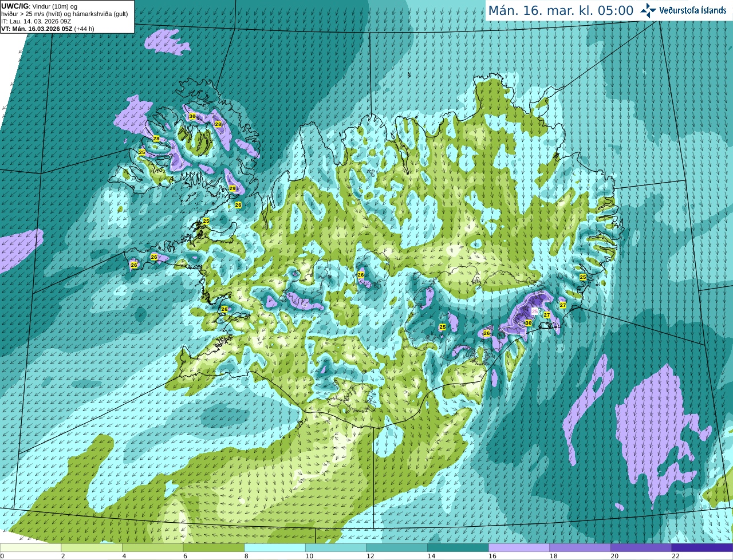
Task: Choose the 16–18 m/s lavender legend swatch
Action: pyautogui.click(x=519, y=548)
